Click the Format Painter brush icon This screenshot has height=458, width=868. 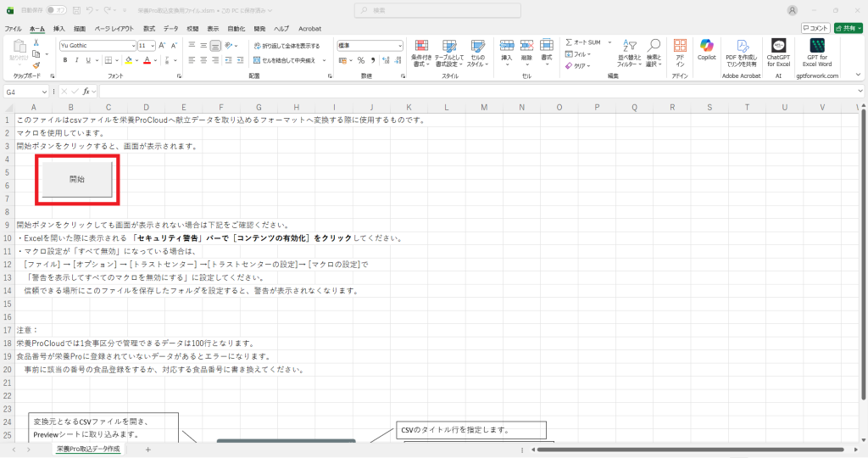coord(36,64)
